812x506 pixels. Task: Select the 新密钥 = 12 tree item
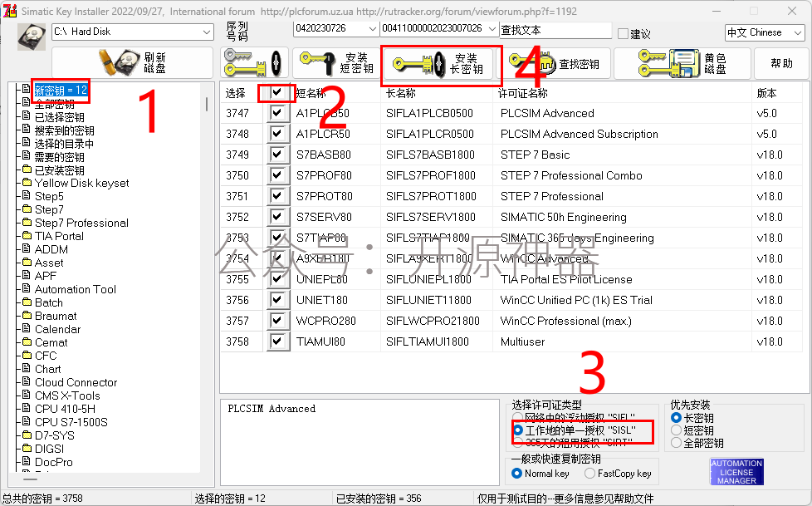click(61, 91)
